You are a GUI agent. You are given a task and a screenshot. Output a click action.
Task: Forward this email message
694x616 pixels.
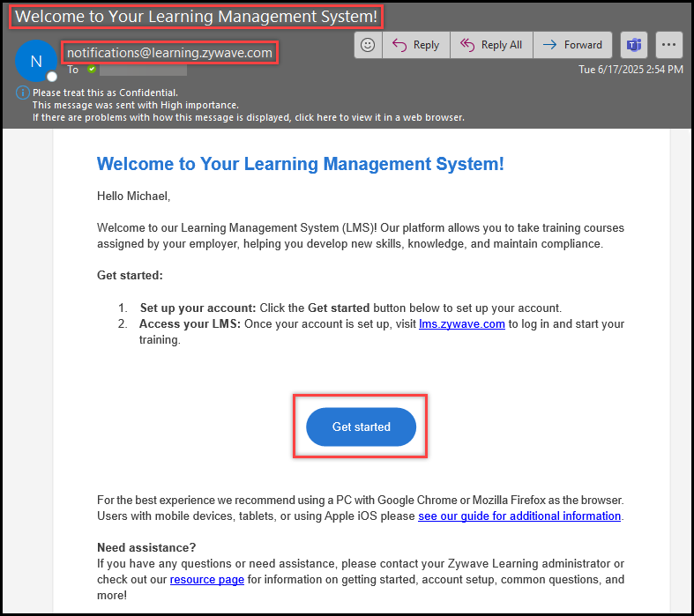point(572,45)
